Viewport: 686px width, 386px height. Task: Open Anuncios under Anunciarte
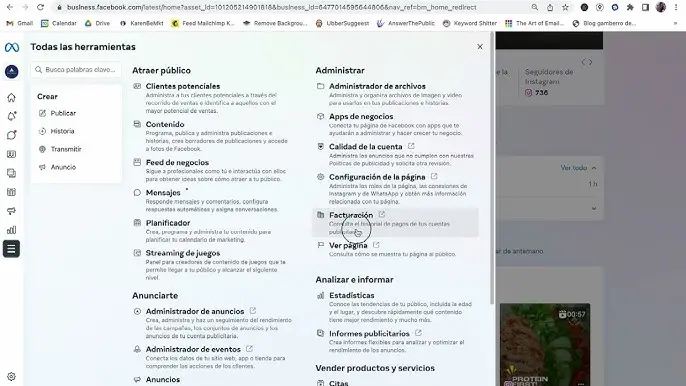[163, 379]
